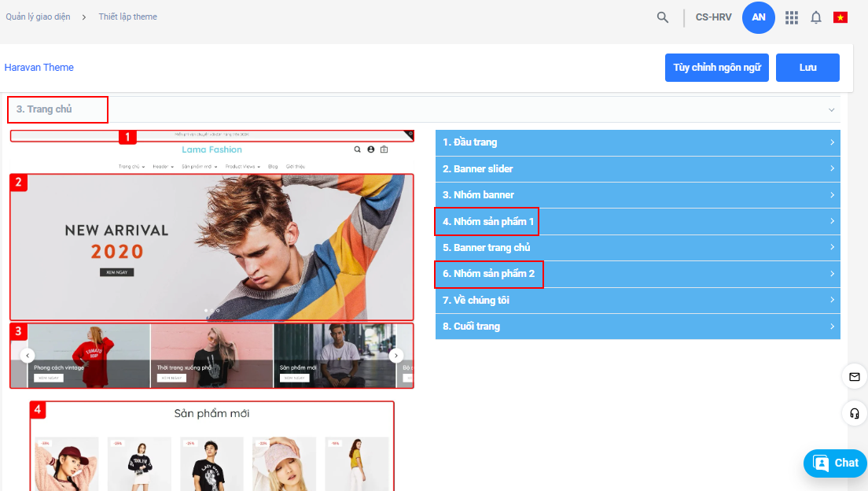Click the AN user avatar

[759, 17]
